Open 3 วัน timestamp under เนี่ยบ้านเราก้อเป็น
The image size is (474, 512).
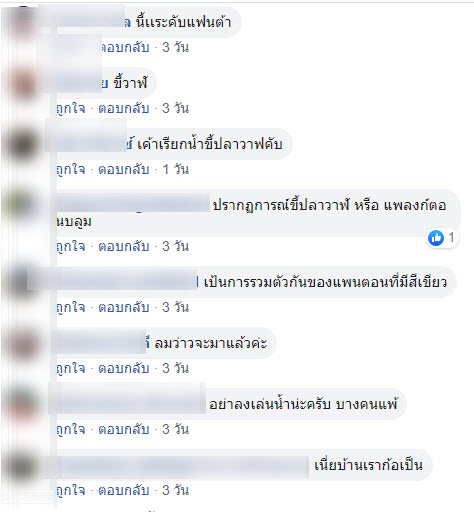tap(176, 491)
